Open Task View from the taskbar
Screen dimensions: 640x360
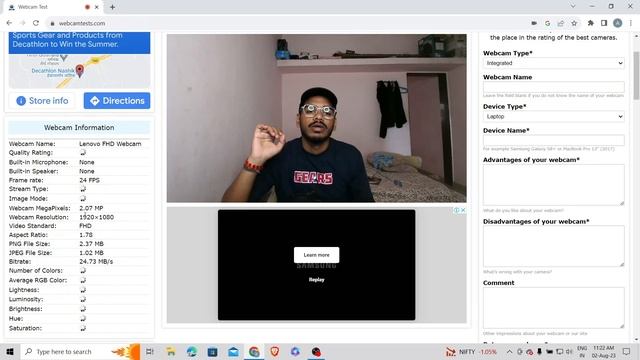pos(150,351)
